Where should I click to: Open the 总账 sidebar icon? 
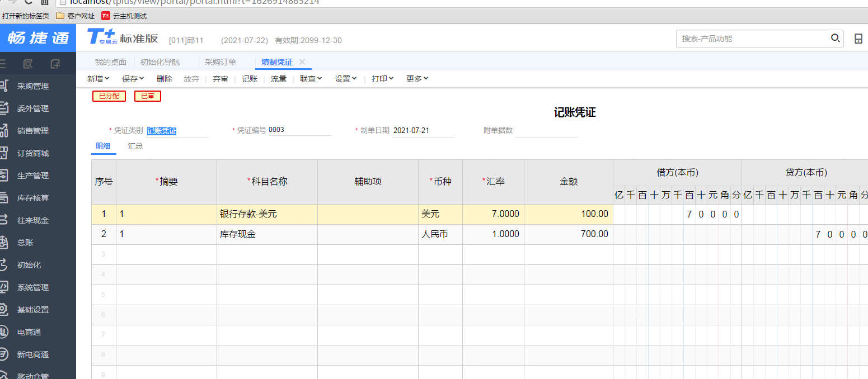[3, 243]
